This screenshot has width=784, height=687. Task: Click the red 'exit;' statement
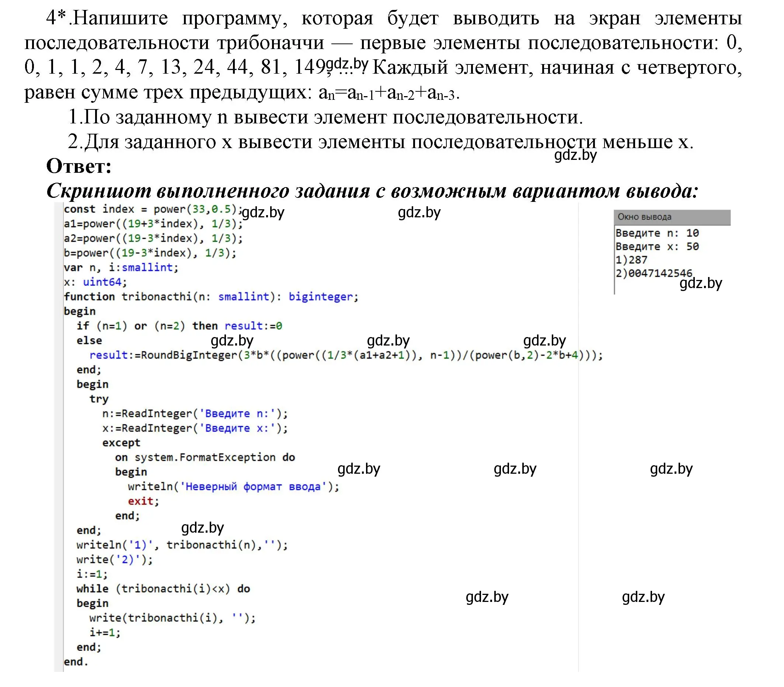143,501
